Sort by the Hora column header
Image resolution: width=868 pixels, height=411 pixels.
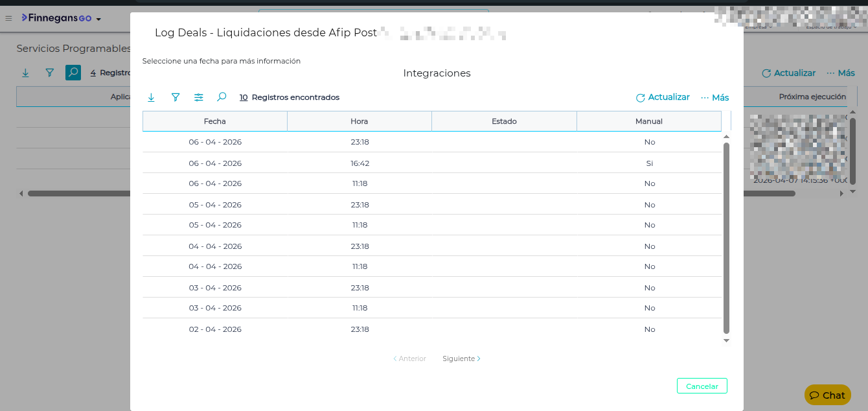tap(359, 121)
